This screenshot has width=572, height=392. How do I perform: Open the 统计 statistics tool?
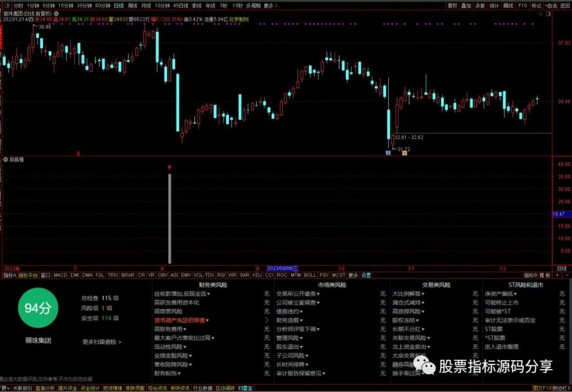tap(494, 5)
